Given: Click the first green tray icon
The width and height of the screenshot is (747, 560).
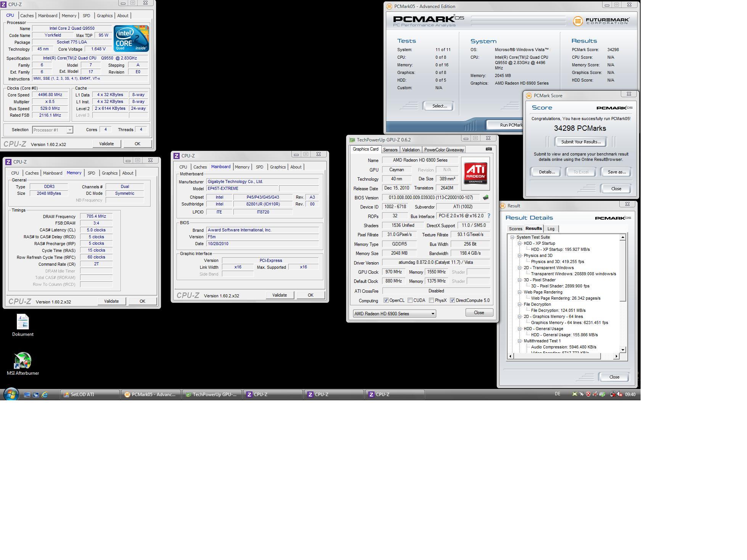Looking at the screenshot, I should [574, 394].
